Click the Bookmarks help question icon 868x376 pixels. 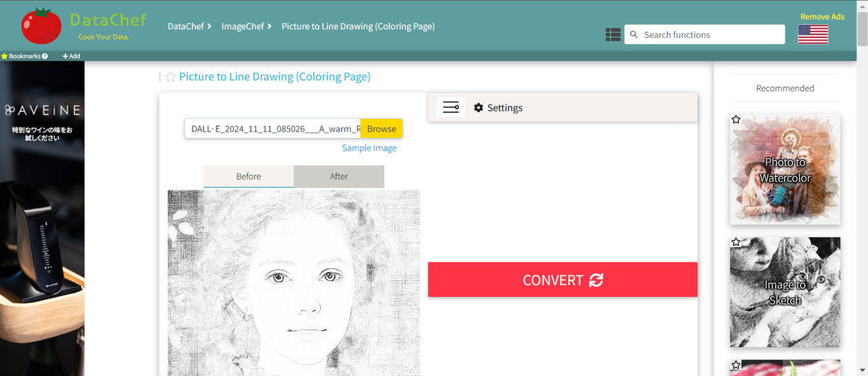pos(45,56)
